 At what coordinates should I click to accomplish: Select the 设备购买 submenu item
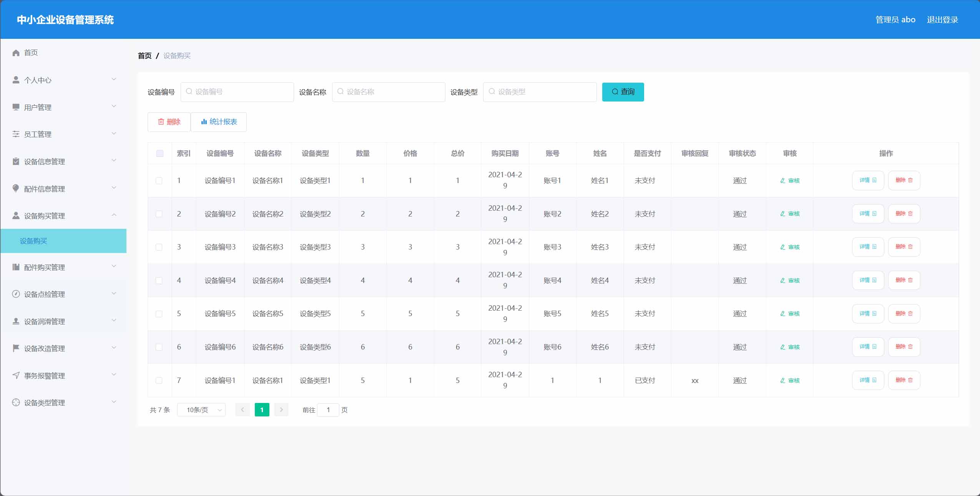click(63, 241)
